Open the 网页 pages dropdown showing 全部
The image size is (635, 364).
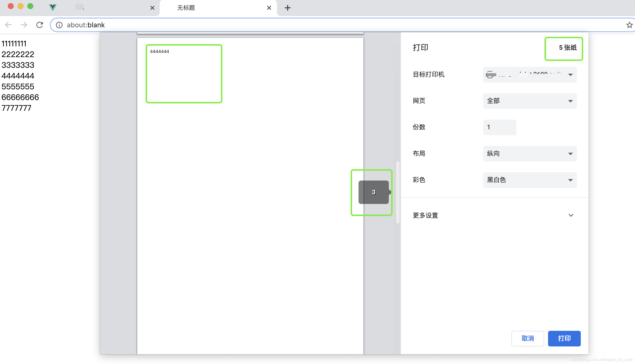pos(529,101)
